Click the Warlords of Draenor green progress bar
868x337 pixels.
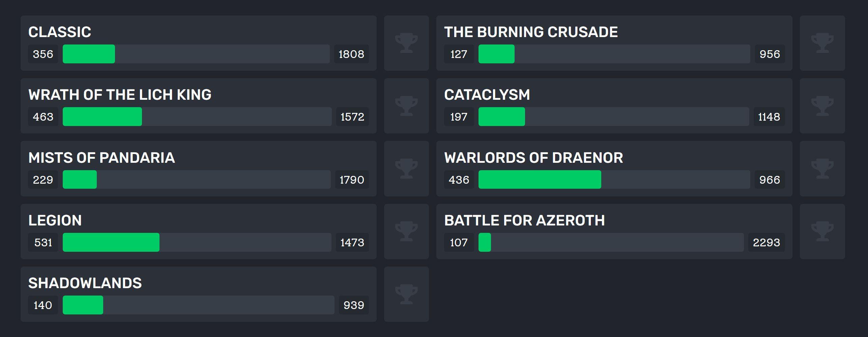pyautogui.click(x=540, y=180)
